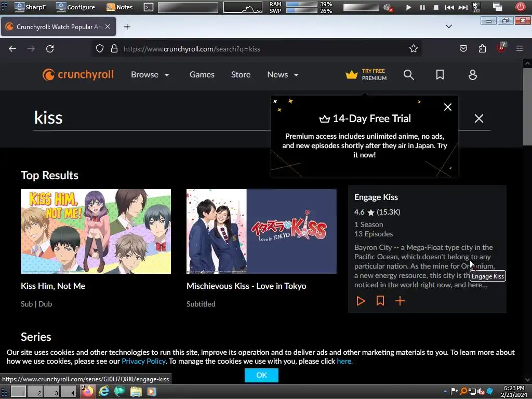Play Engage Kiss with play icon

point(361,301)
